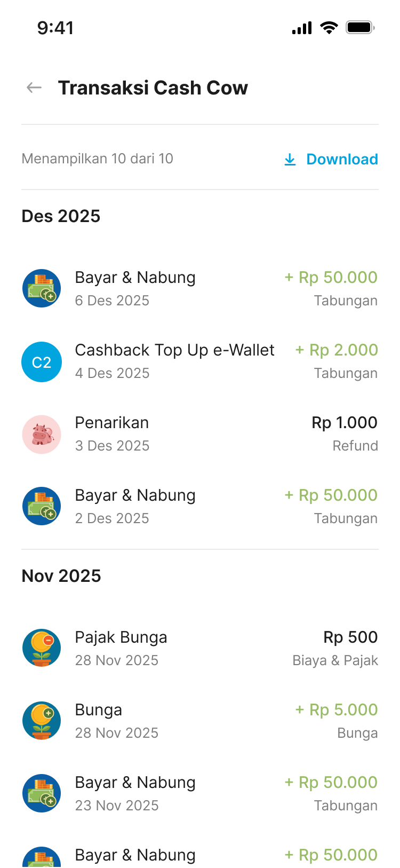The image size is (400, 868).
Task: Open the Penarikan 3 Des 2025 entry
Action: point(112,423)
